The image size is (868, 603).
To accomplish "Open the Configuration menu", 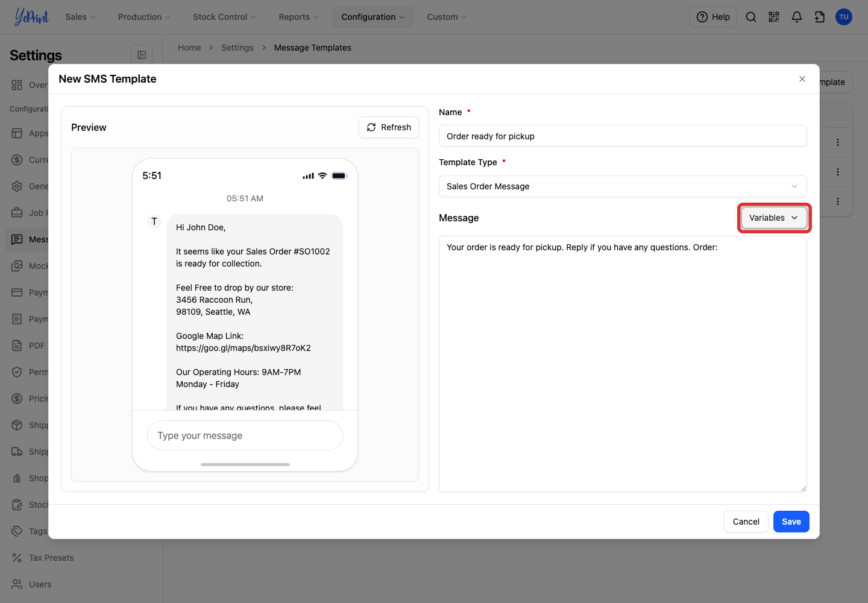I will [x=373, y=17].
